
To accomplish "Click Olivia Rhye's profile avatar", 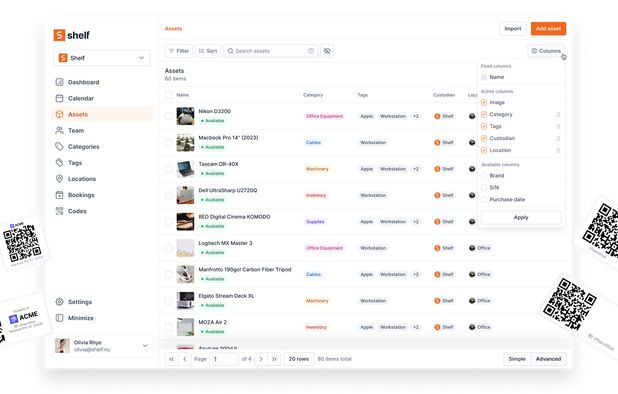I will pyautogui.click(x=62, y=346).
